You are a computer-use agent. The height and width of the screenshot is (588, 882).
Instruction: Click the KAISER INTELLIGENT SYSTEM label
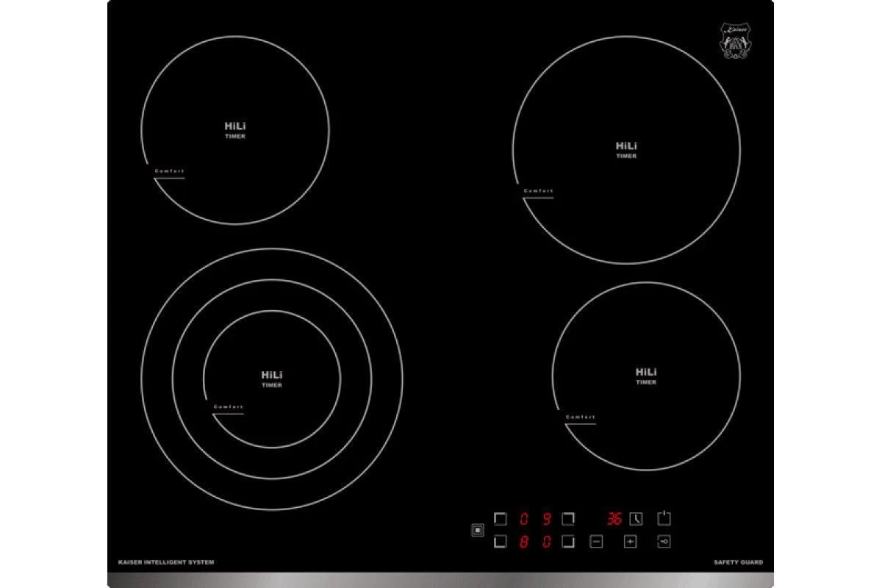coord(166,562)
